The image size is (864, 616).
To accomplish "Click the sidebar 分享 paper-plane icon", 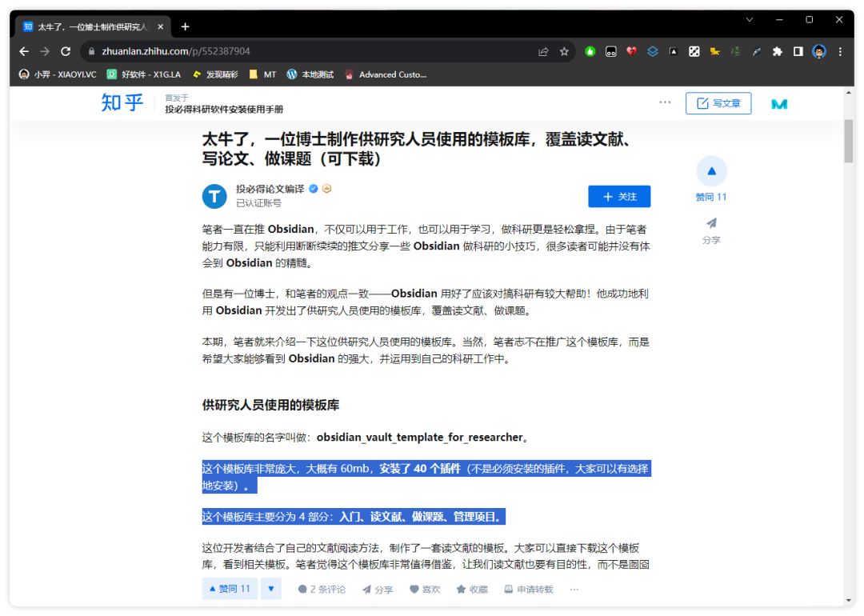I will pos(712,223).
